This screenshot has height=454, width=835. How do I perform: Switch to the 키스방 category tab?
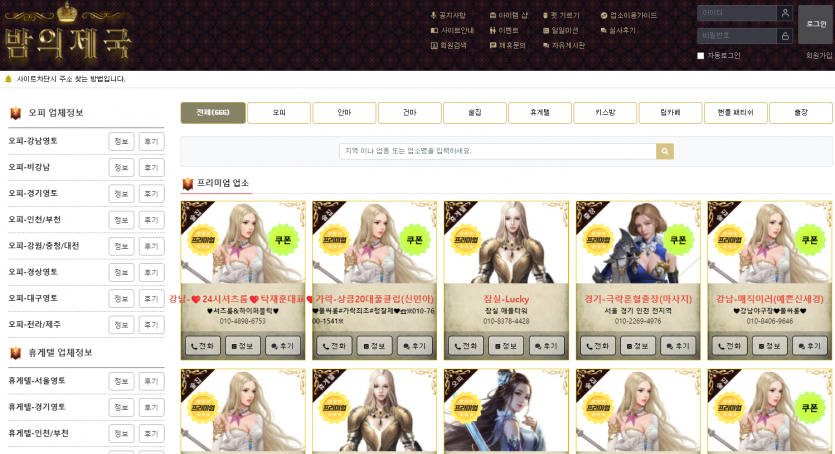tap(605, 113)
